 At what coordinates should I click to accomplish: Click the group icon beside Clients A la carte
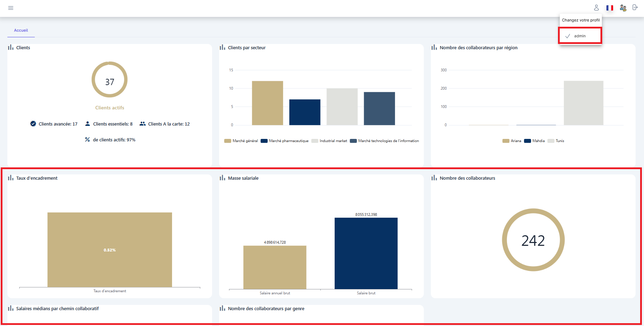click(143, 124)
